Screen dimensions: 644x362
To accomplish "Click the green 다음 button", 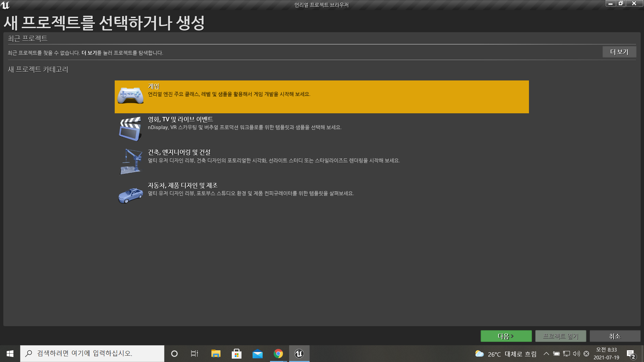I will point(506,336).
